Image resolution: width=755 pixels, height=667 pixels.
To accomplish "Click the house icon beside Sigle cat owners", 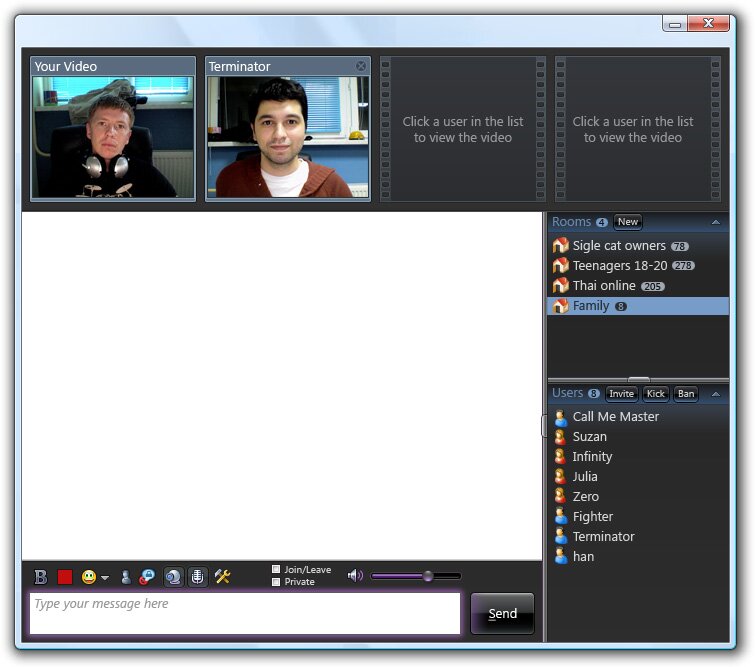I will 560,245.
